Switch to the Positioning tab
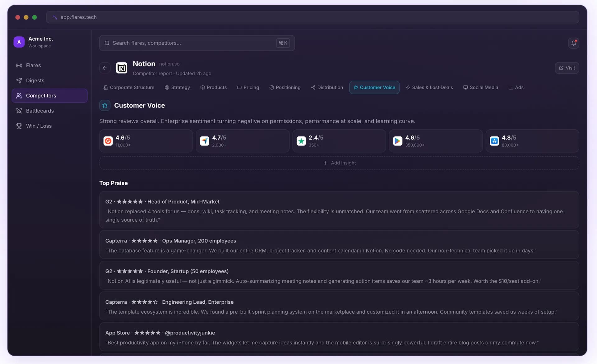 click(285, 87)
